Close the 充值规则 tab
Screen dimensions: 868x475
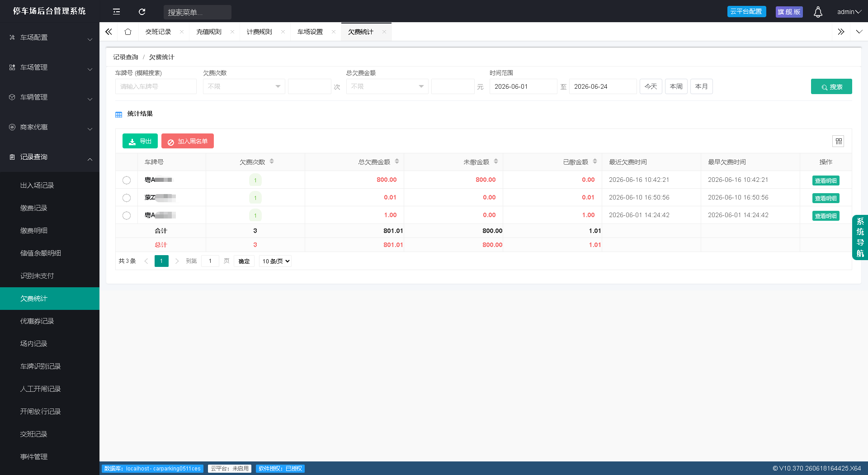point(232,32)
